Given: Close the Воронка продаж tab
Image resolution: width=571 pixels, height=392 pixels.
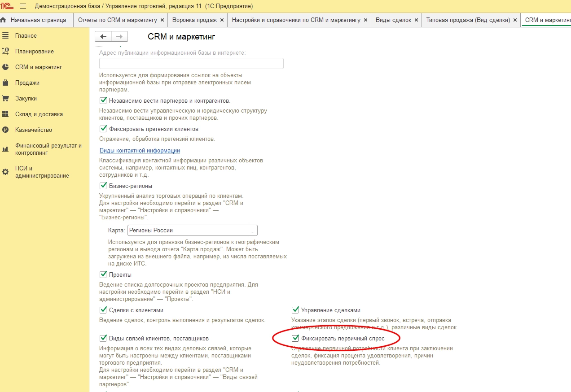Looking at the screenshot, I should (222, 20).
